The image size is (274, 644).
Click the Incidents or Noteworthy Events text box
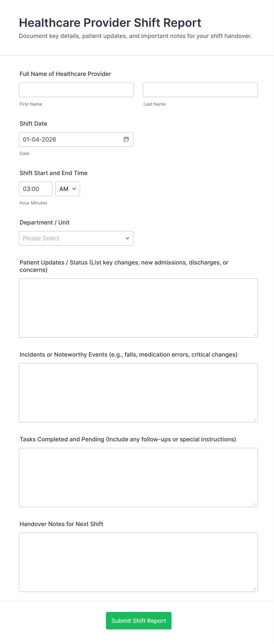pos(138,392)
